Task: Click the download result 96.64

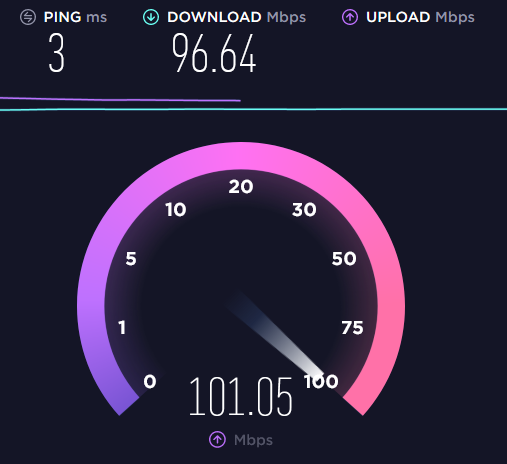Action: [x=214, y=53]
